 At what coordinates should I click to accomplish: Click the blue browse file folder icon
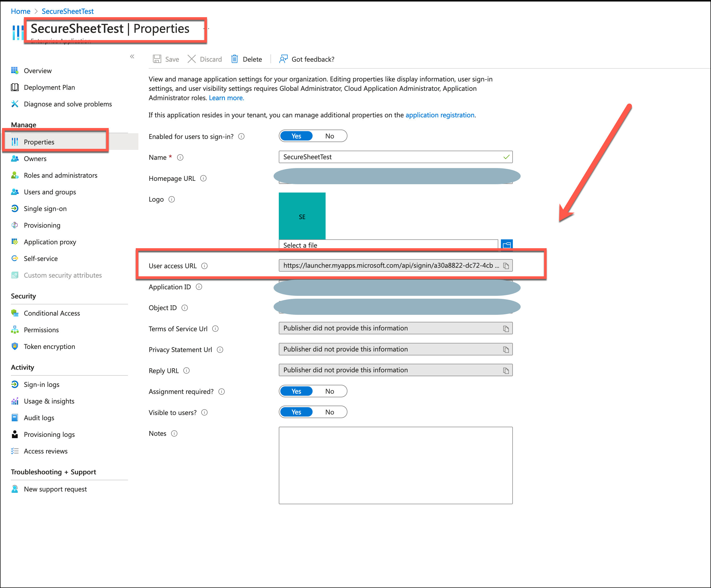tap(507, 245)
